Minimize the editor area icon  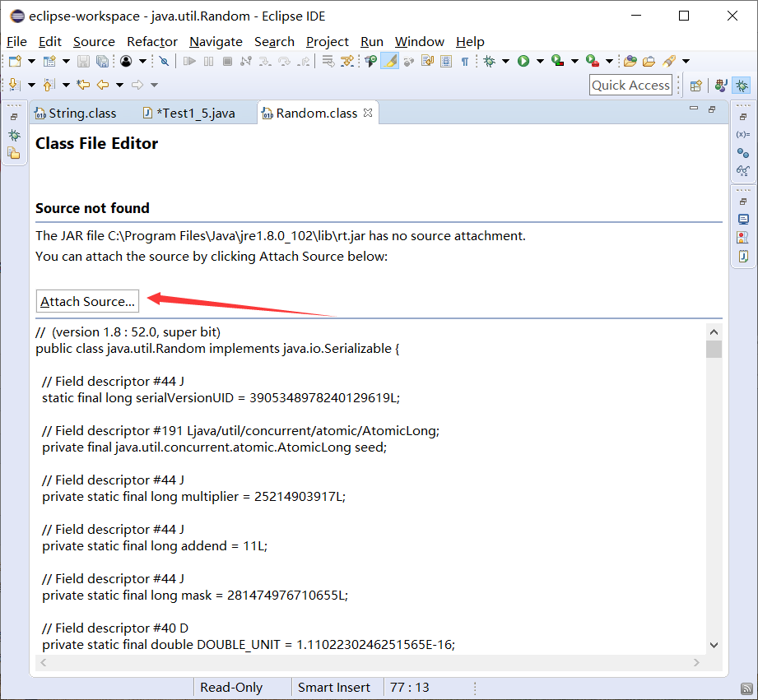coord(694,109)
